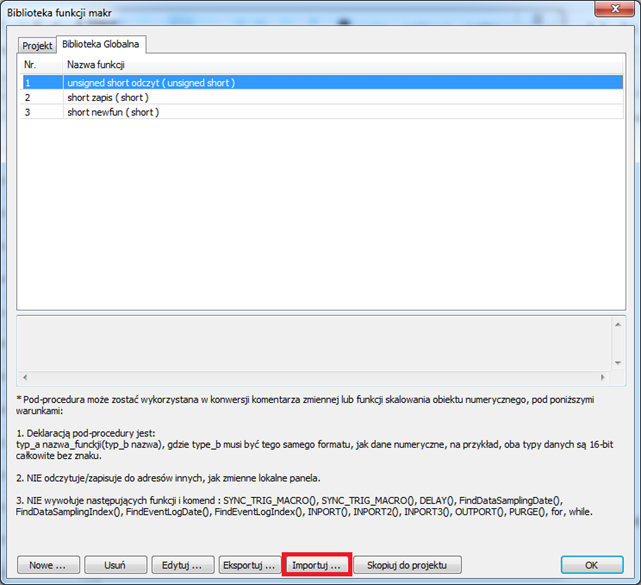Viewport: 641px width, 585px height.
Task: Select row 'unsigned short odczyt ( unsigned short )'
Action: pyautogui.click(x=323, y=83)
